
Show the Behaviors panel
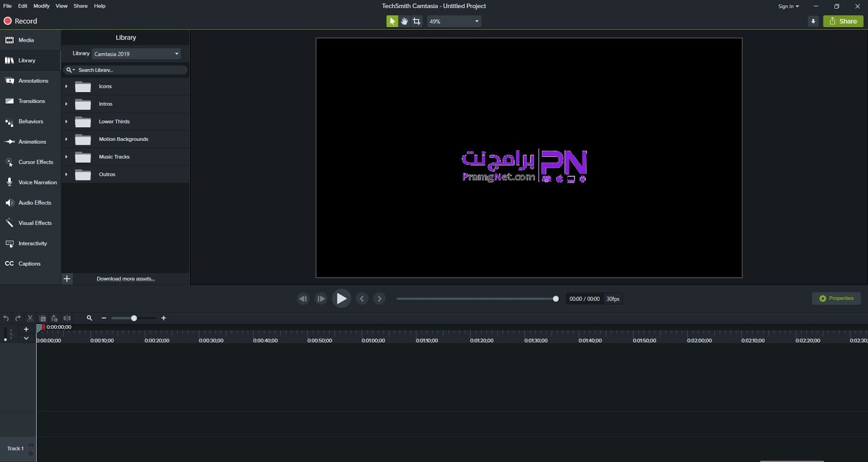30,121
